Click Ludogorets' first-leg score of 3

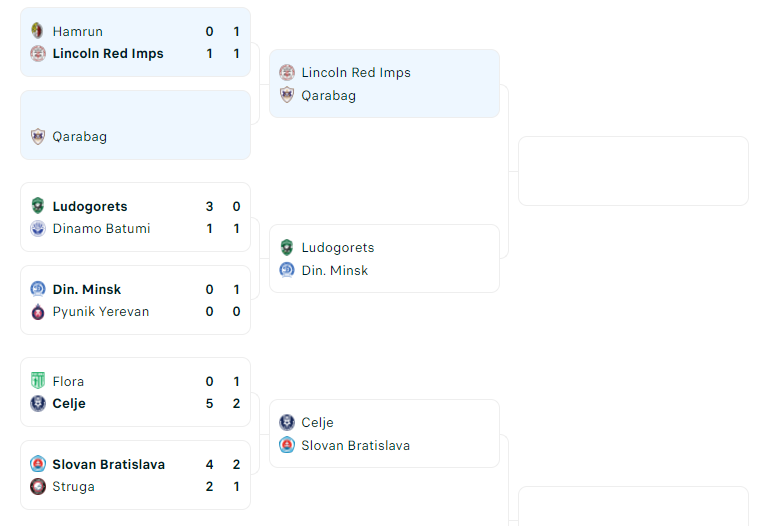(x=209, y=206)
